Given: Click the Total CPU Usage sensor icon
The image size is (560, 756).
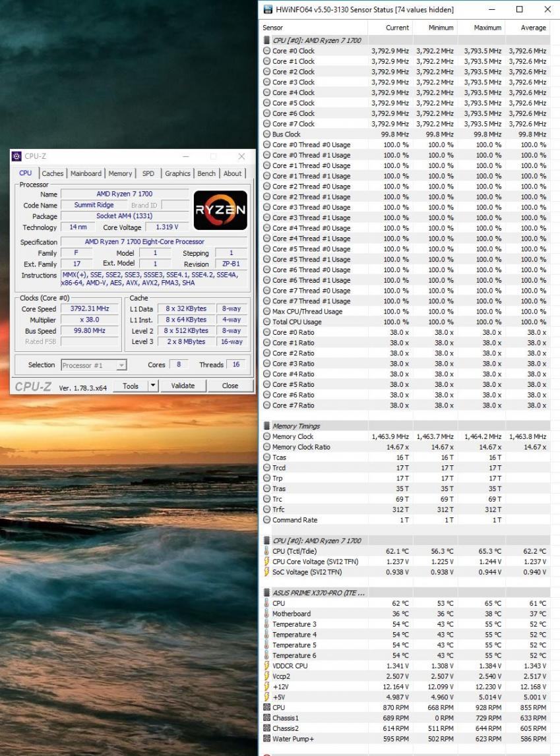Looking at the screenshot, I should pyautogui.click(x=266, y=322).
